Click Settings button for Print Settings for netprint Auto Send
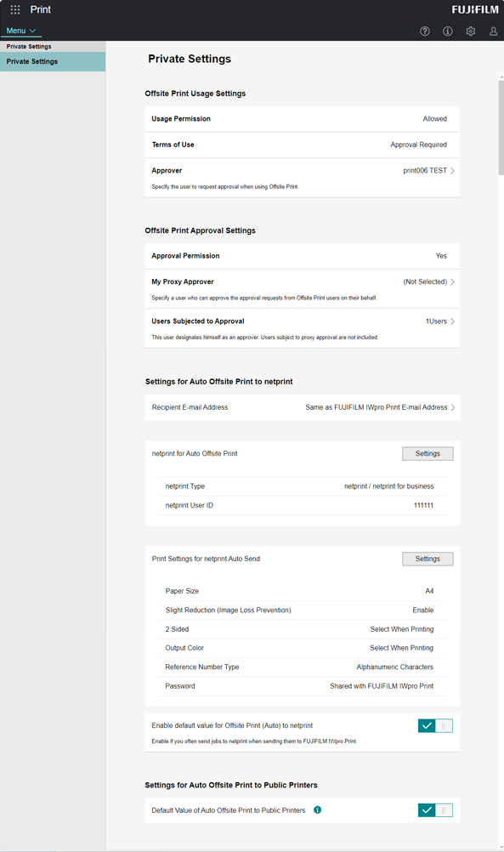Viewport: 504px width, 852px height. click(428, 559)
